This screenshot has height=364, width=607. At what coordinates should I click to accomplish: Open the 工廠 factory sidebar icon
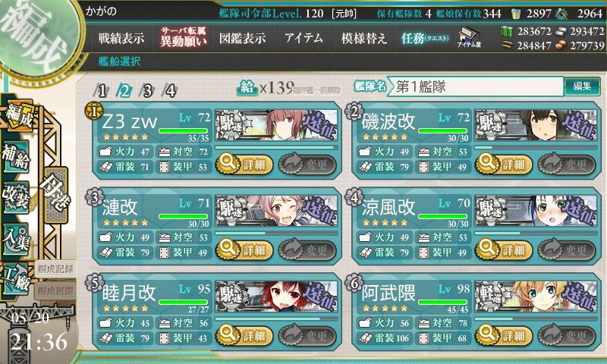pos(16,278)
